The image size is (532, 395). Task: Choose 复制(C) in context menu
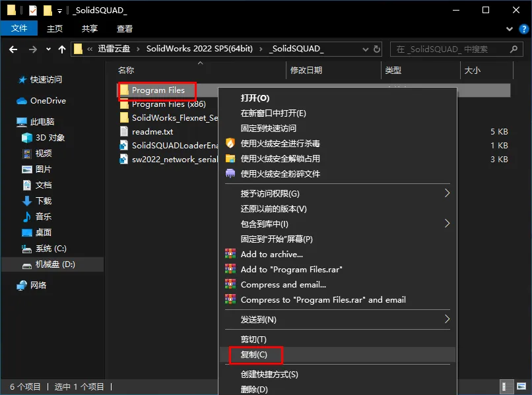[338, 355]
